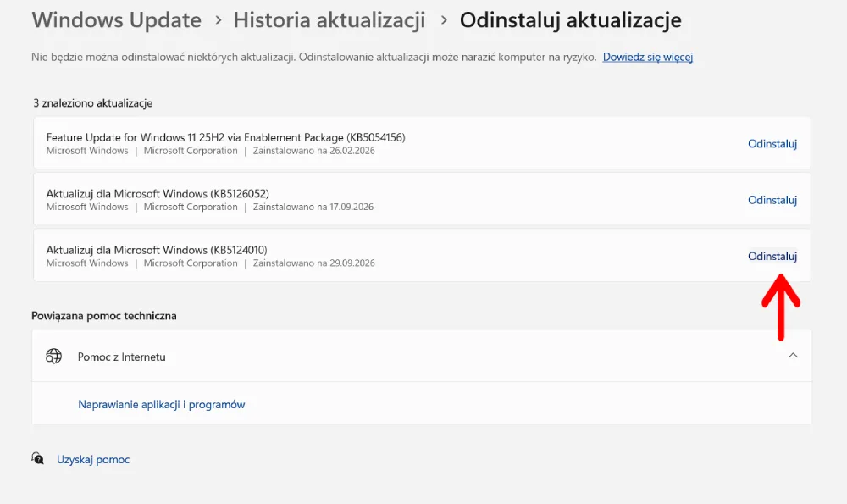Select the Aktualizuj dla Microsoft Windows (KB5124010) title
This screenshot has width=847, height=504.
pyautogui.click(x=157, y=250)
